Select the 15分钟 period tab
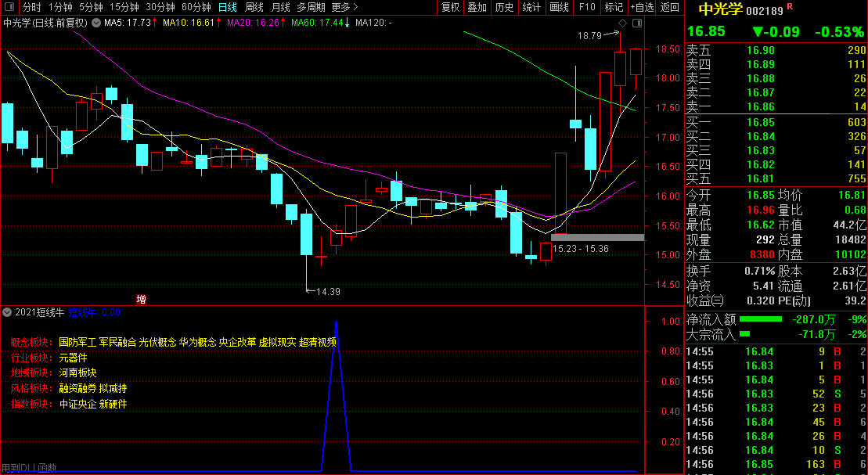Screen dimensions: 868x475 pyautogui.click(x=124, y=7)
